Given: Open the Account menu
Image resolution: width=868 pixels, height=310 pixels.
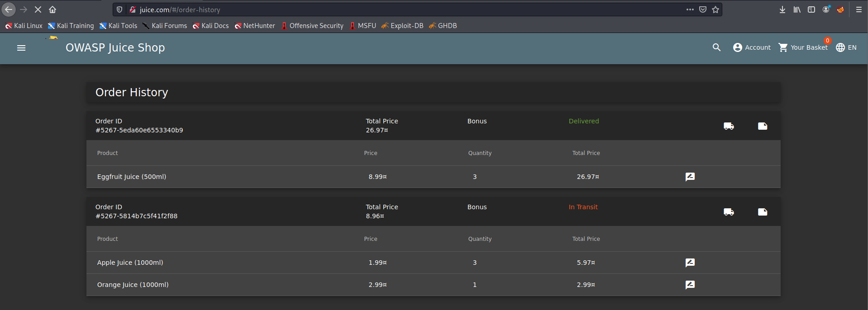Looking at the screenshot, I should [x=752, y=47].
